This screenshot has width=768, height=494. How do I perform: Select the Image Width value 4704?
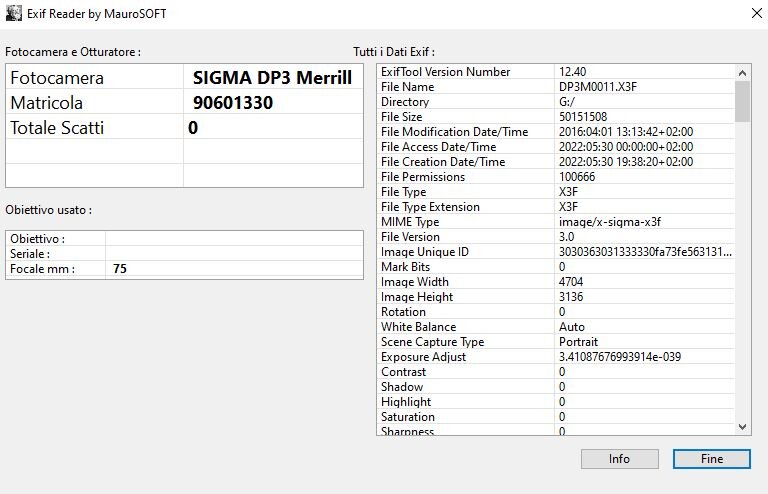pyautogui.click(x=571, y=282)
